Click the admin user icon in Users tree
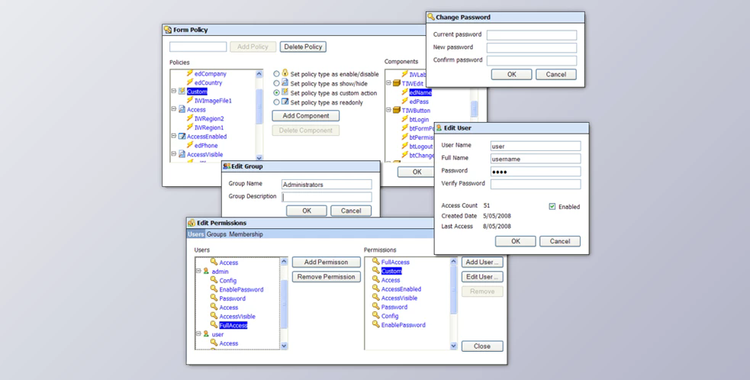This screenshot has height=380, width=750. pos(206,271)
